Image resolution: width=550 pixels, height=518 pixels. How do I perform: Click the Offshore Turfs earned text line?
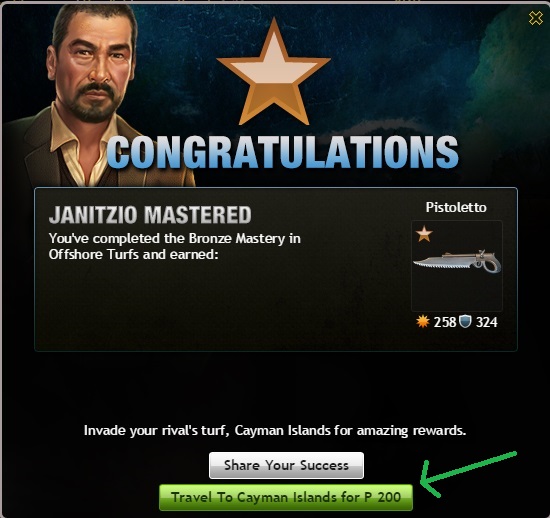pyautogui.click(x=134, y=254)
